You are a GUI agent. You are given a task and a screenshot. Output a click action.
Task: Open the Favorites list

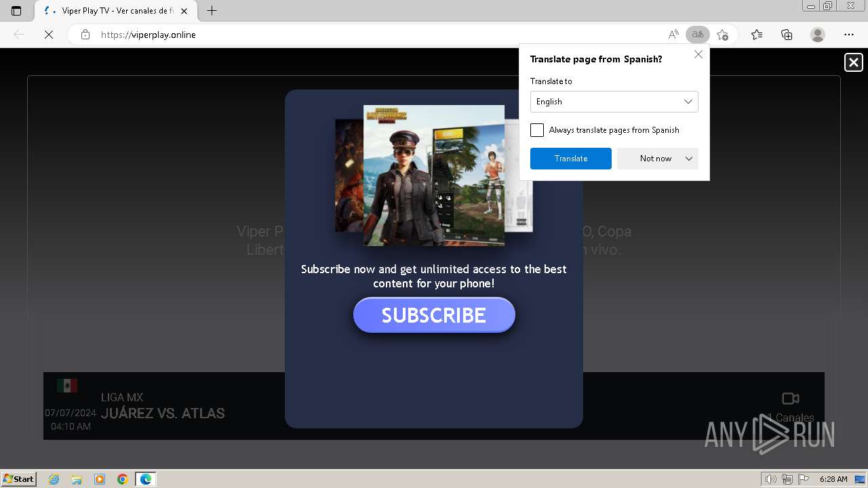pyautogui.click(x=757, y=35)
